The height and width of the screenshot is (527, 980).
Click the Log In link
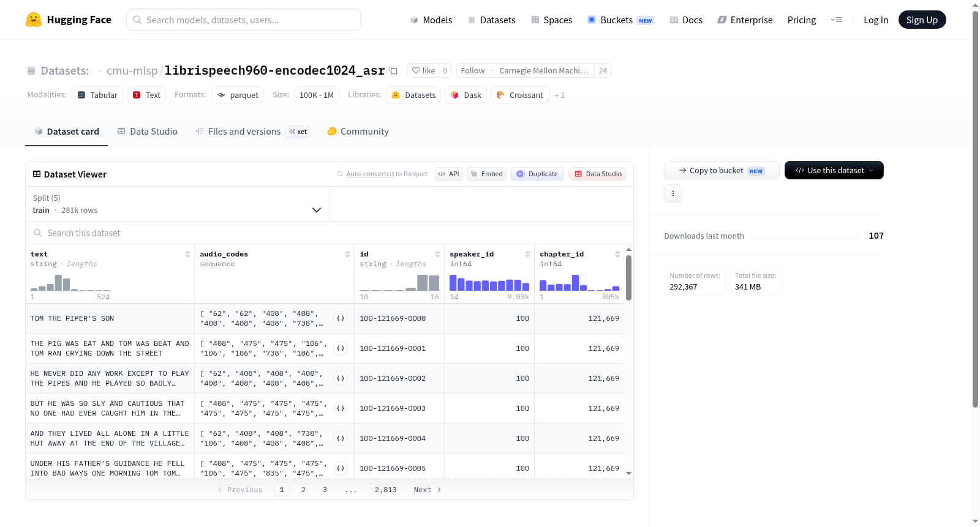[876, 20]
